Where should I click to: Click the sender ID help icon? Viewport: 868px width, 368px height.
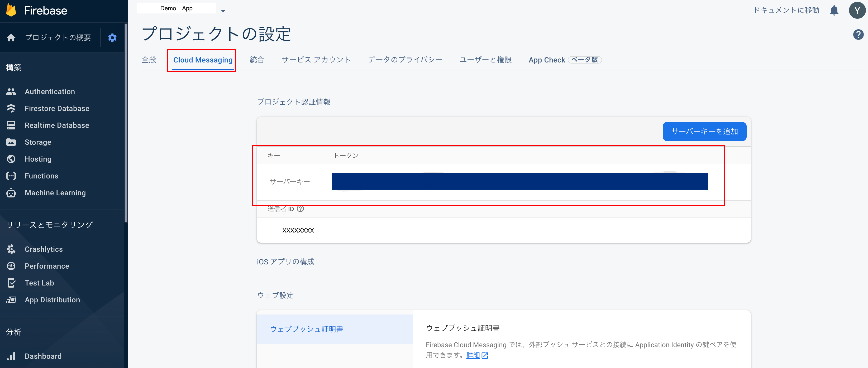[x=300, y=209]
